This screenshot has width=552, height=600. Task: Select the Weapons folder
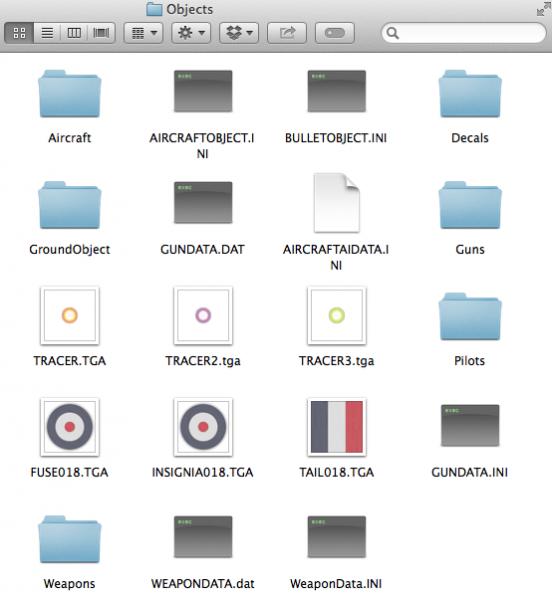coord(70,539)
